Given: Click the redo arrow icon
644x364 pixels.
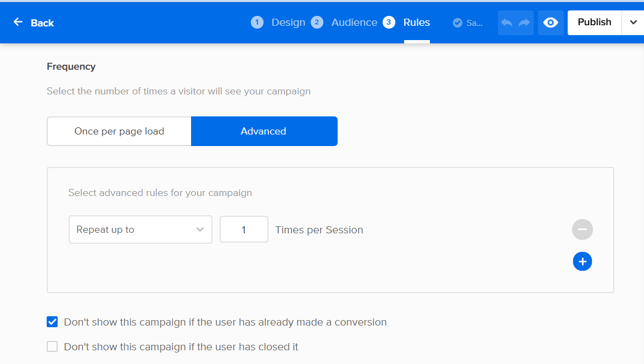Looking at the screenshot, I should click(524, 23).
